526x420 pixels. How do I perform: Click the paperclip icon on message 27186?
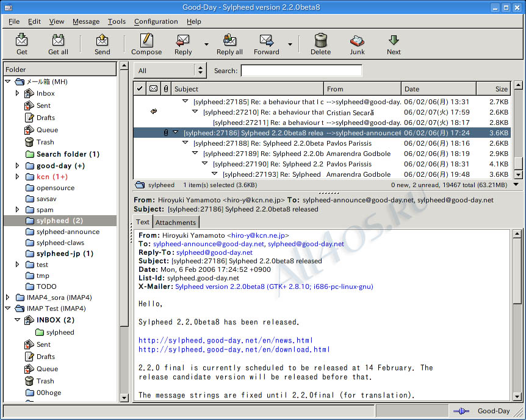point(166,133)
